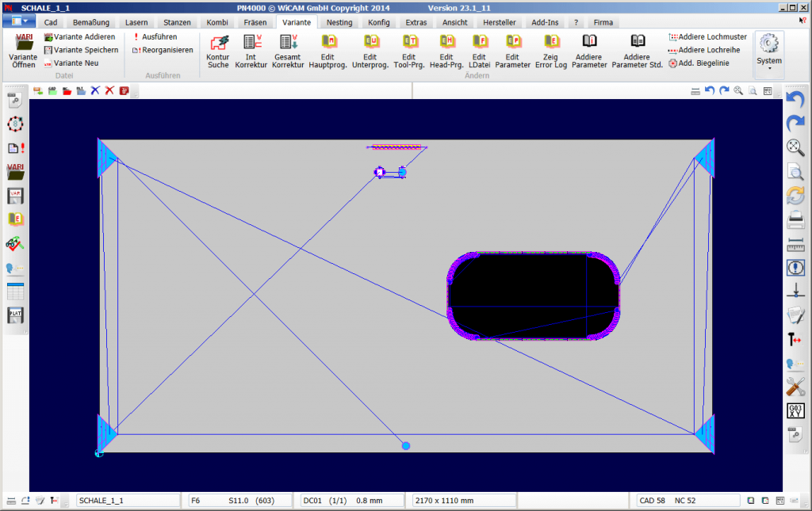Click the print icon on right sidebar
The width and height of the screenshot is (812, 511).
click(795, 220)
